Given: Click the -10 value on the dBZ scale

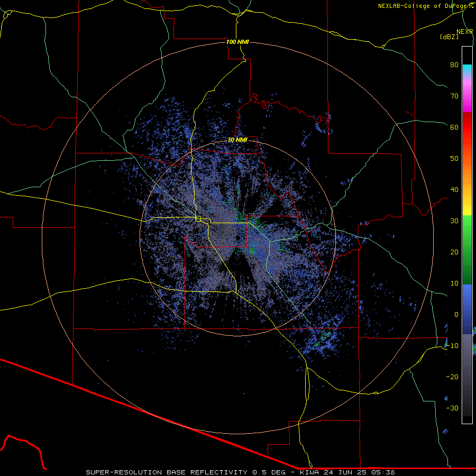Looking at the screenshot, I should pos(452,346).
